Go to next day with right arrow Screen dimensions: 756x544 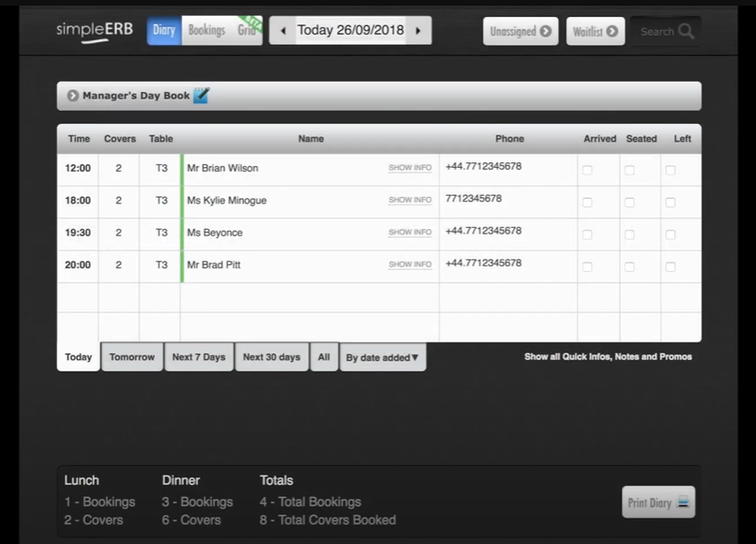pos(418,30)
